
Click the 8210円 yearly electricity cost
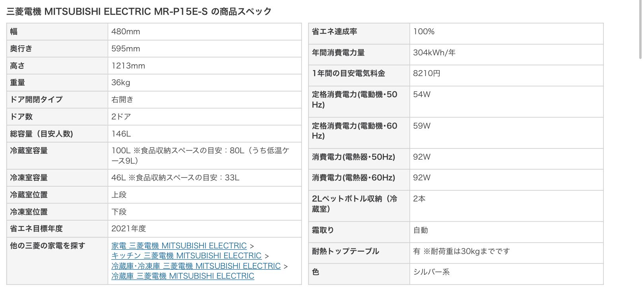pos(427,73)
